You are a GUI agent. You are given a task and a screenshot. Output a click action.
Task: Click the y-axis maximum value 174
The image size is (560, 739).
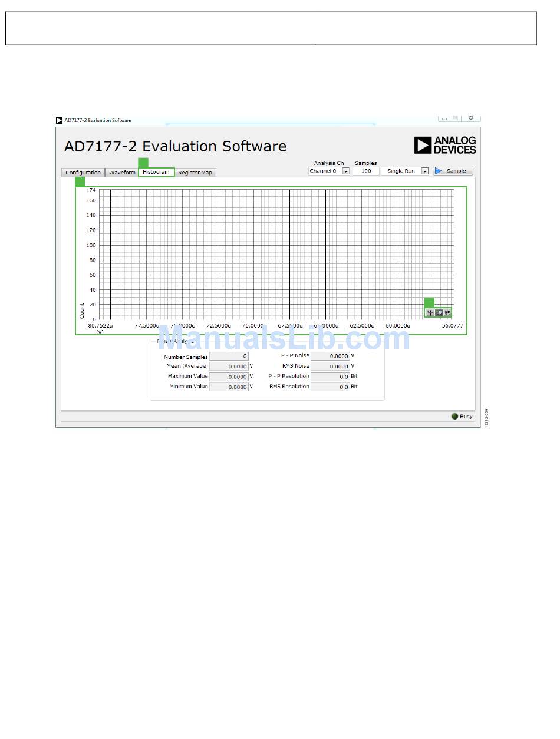tap(91, 190)
